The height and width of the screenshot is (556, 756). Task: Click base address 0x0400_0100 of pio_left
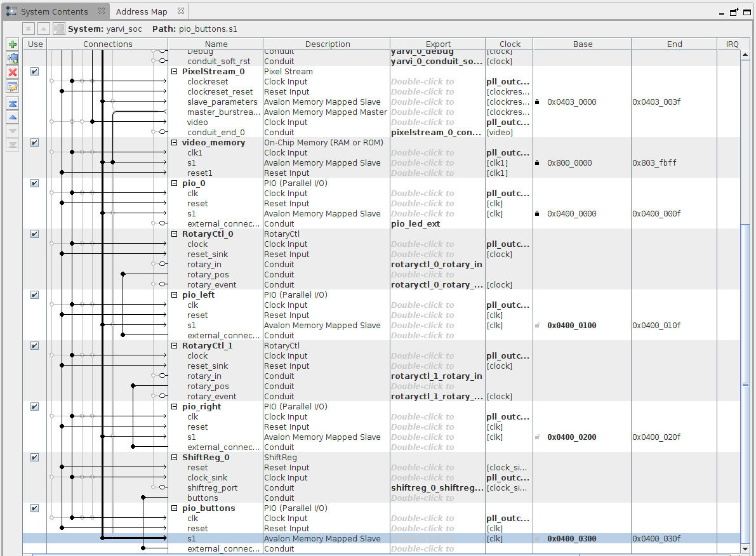571,326
